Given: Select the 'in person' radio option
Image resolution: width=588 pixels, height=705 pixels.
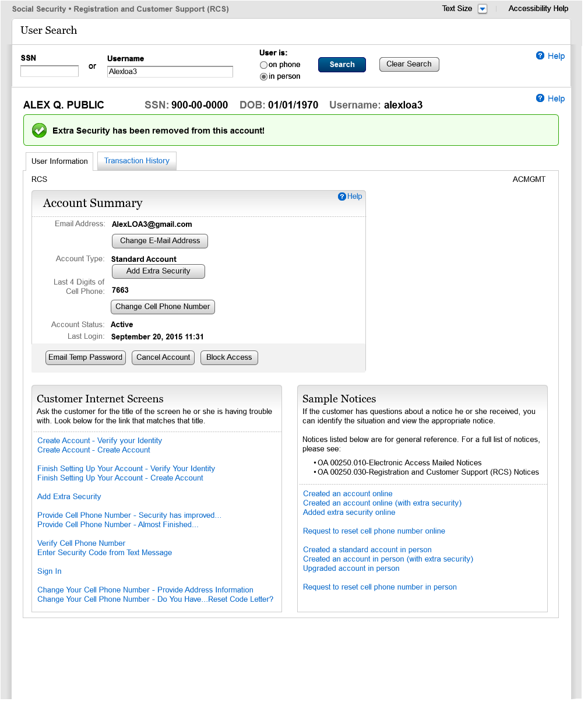Looking at the screenshot, I should click(263, 77).
